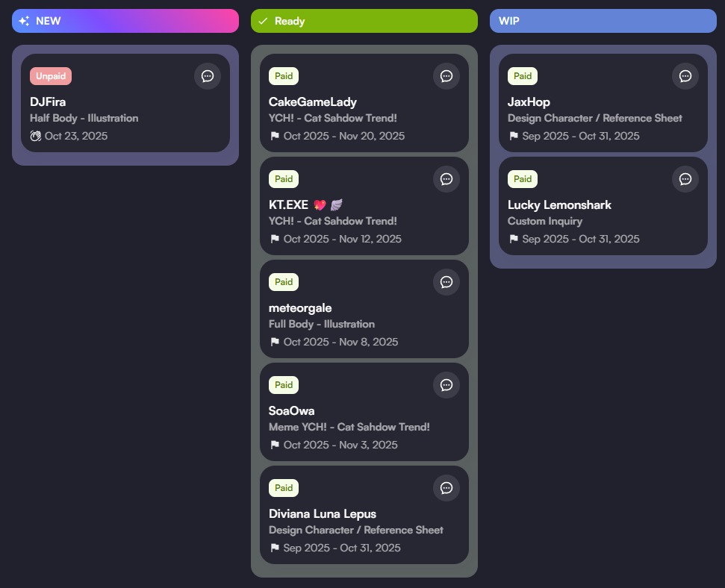This screenshot has width=725, height=588.
Task: Click flag icon on JaxHop card
Action: 514,136
